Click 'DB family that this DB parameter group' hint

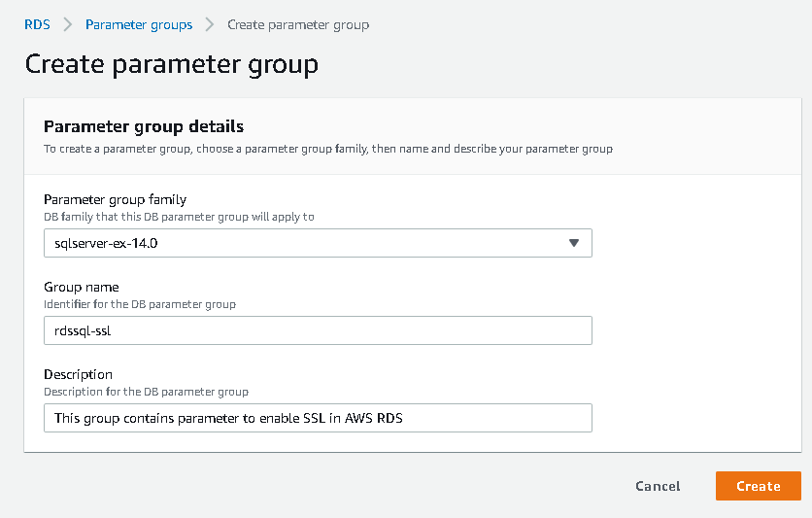[179, 217]
